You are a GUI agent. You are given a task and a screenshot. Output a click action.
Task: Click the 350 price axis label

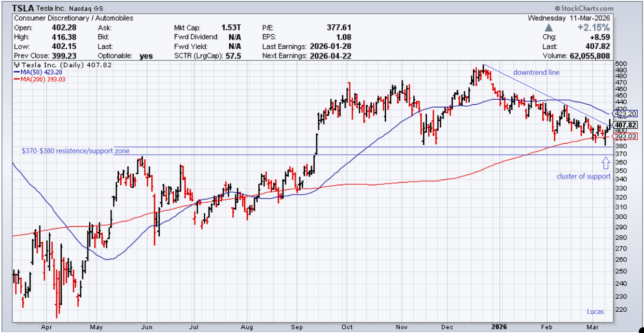pyautogui.click(x=620, y=170)
